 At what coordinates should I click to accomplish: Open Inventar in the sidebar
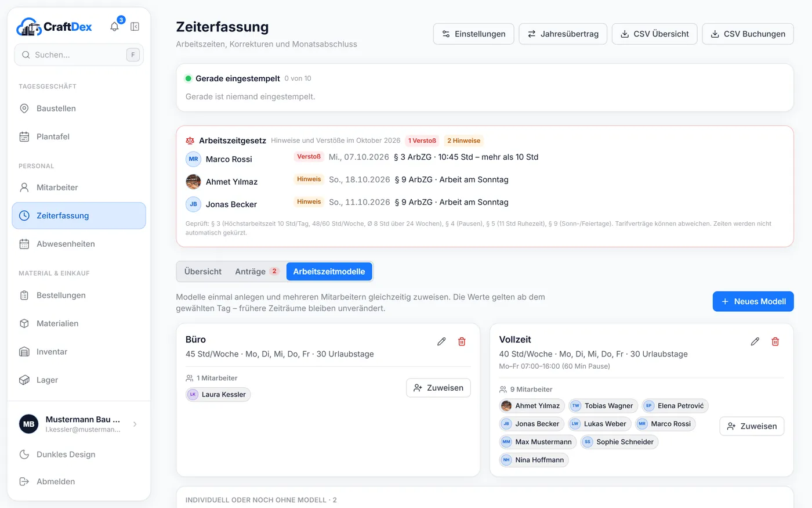pyautogui.click(x=79, y=352)
